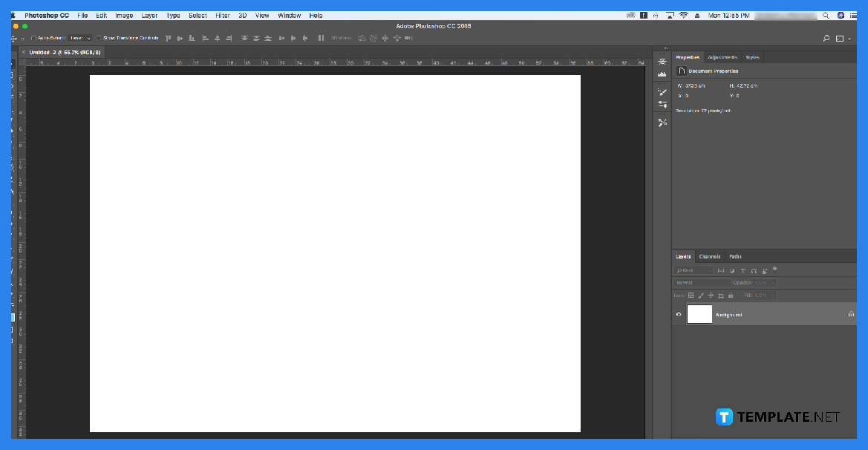This screenshot has height=450, width=868.
Task: Enable Show Transform Controls
Action: [x=97, y=38]
